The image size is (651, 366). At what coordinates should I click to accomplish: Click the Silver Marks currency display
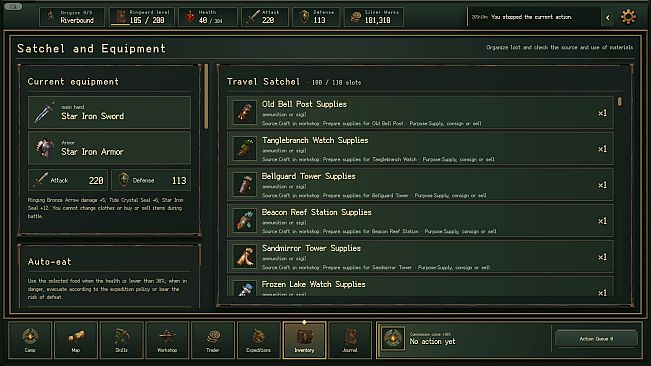pyautogui.click(x=374, y=17)
